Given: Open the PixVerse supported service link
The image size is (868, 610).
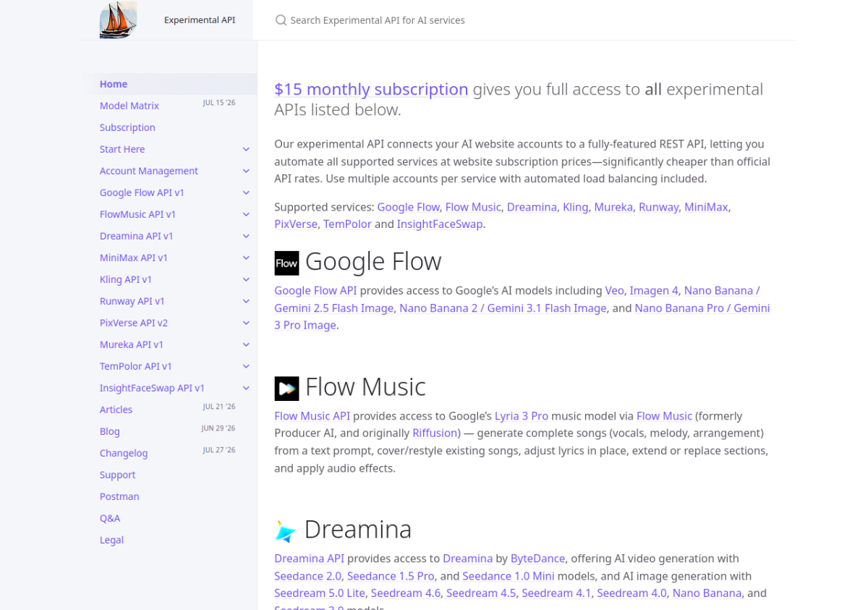Looking at the screenshot, I should (296, 224).
